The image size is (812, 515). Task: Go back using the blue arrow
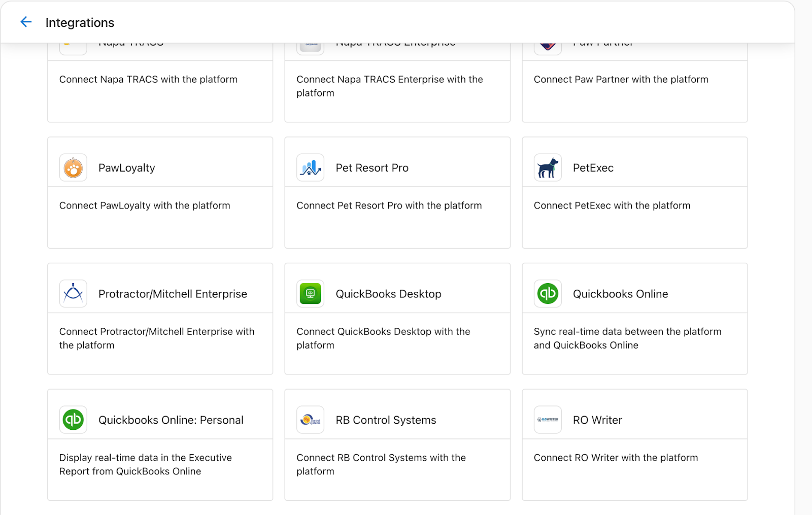(x=26, y=22)
